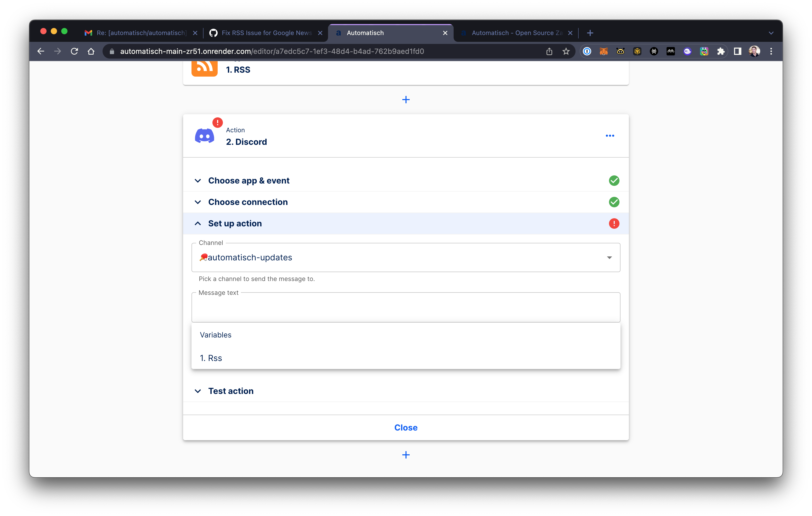Expand the Choose connection section

[x=406, y=202]
